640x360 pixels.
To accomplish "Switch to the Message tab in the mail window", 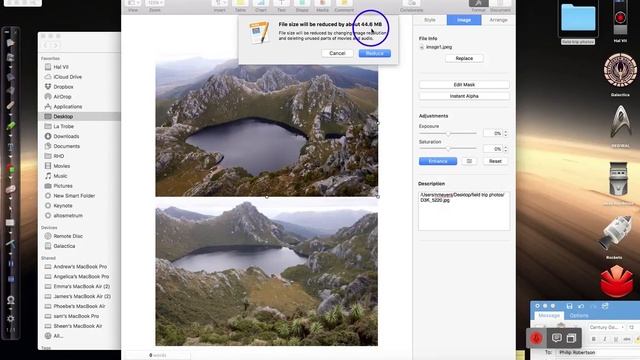I will [x=549, y=316].
